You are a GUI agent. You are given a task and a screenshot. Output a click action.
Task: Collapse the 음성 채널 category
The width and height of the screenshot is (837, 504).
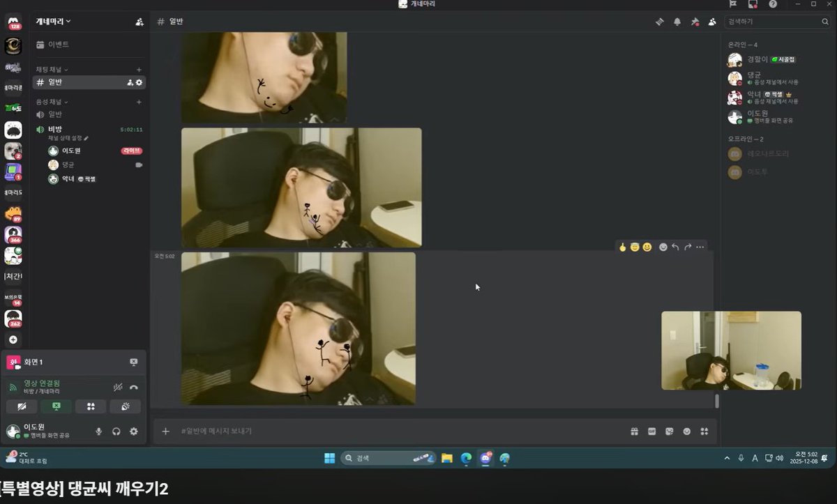point(52,102)
